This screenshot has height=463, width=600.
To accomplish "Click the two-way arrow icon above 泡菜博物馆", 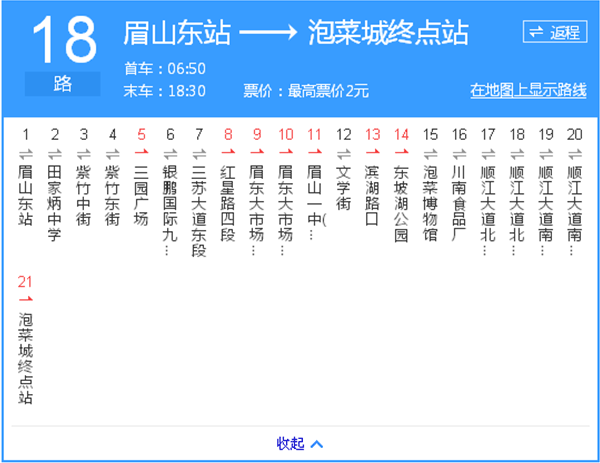I will pyautogui.click(x=430, y=153).
